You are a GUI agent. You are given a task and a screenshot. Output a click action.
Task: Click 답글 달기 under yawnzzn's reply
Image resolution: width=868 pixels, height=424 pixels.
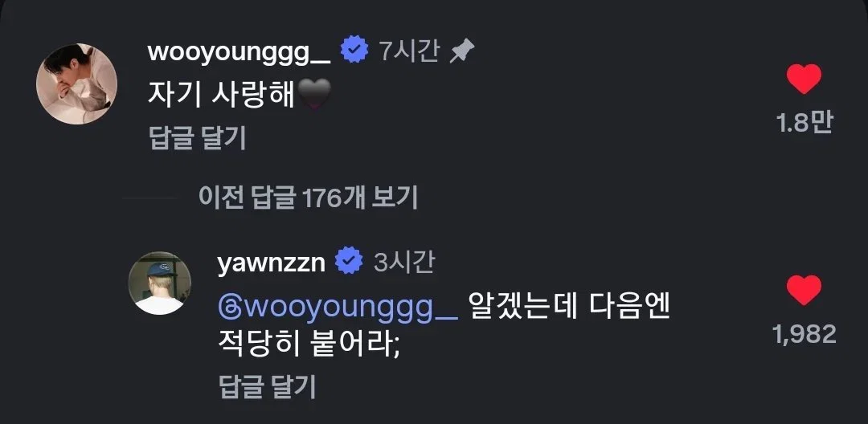click(267, 387)
